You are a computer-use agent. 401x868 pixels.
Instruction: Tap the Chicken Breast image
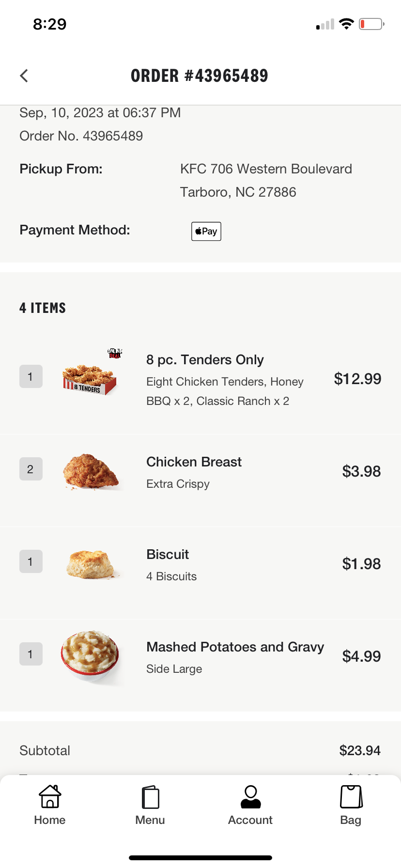[91, 471]
